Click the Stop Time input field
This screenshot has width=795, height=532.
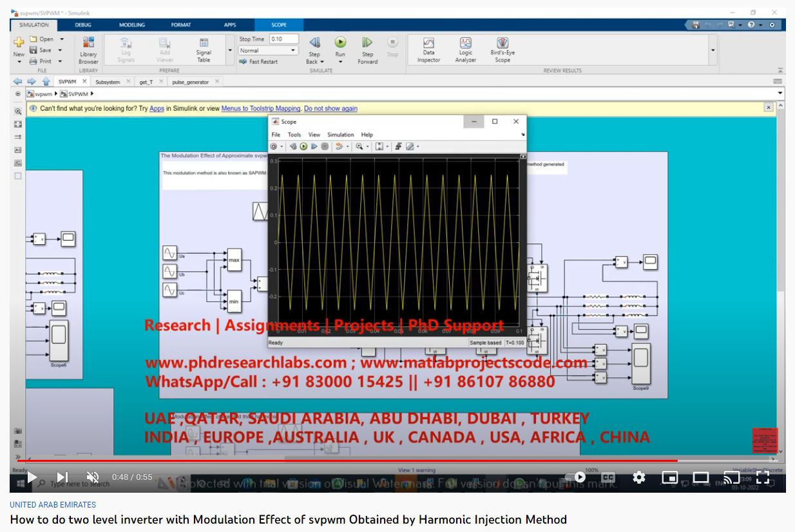(283, 39)
